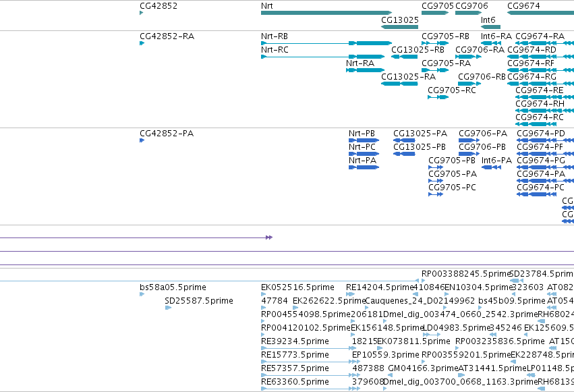The height and width of the screenshot is (392, 574).
Task: Select the LD04983.5prime EST
Action: point(432,335)
